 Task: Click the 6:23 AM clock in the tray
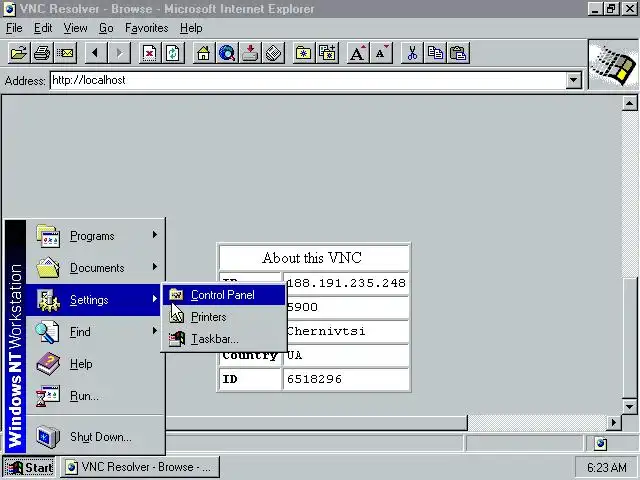[606, 467]
